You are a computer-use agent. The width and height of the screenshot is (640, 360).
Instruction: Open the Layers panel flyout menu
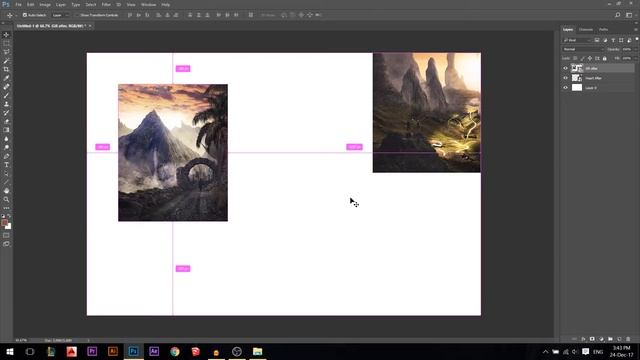click(x=636, y=29)
